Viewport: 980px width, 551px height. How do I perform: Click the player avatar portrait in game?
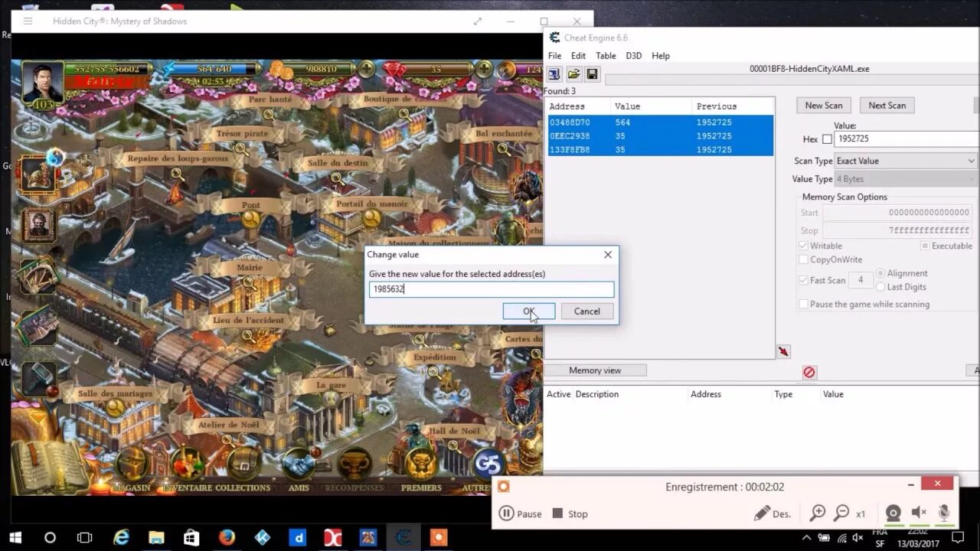[41, 83]
